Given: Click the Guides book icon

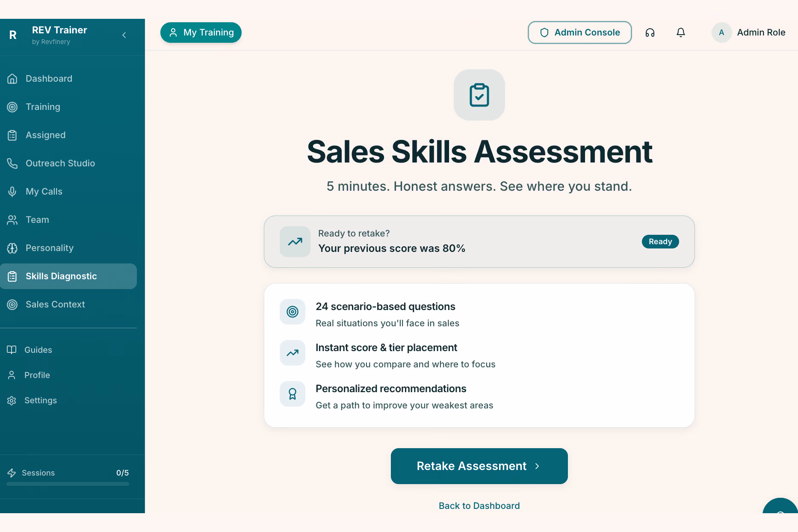Looking at the screenshot, I should [x=12, y=350].
